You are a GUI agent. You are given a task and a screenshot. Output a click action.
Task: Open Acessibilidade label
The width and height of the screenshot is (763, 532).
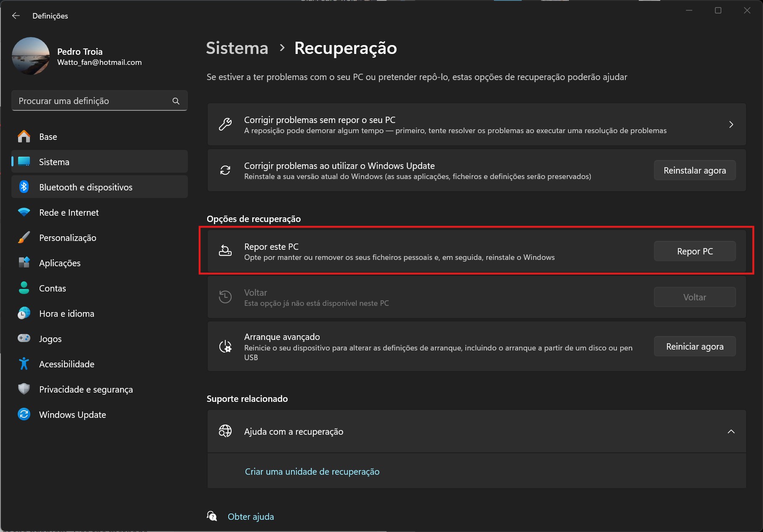pos(67,364)
